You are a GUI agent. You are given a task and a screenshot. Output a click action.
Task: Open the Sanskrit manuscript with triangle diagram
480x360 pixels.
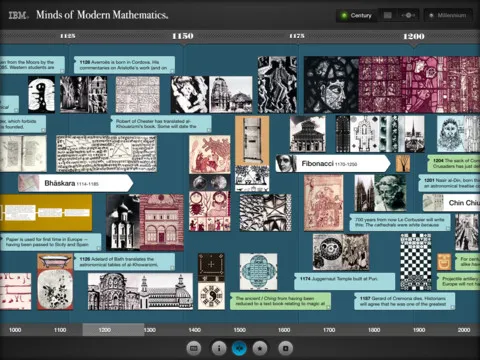(x=106, y=154)
